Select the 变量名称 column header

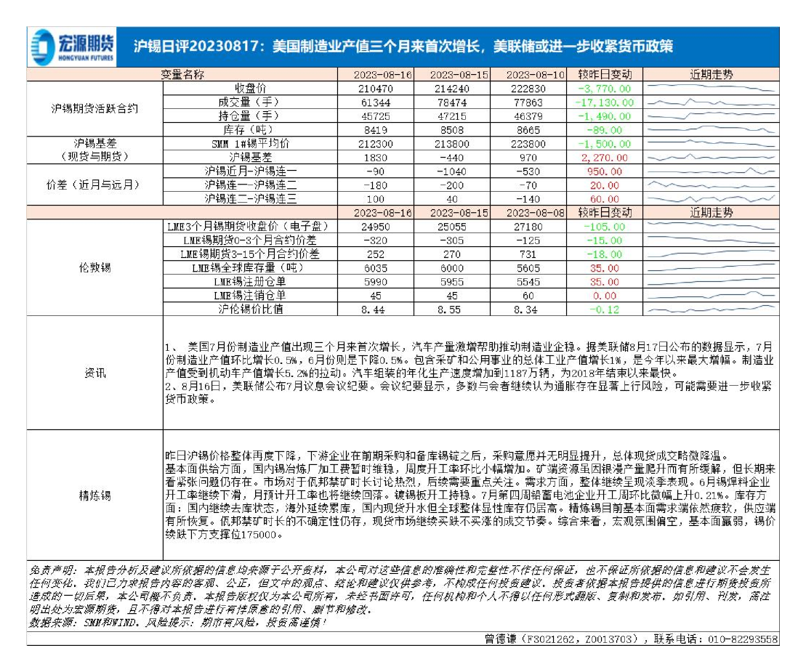pos(182,75)
